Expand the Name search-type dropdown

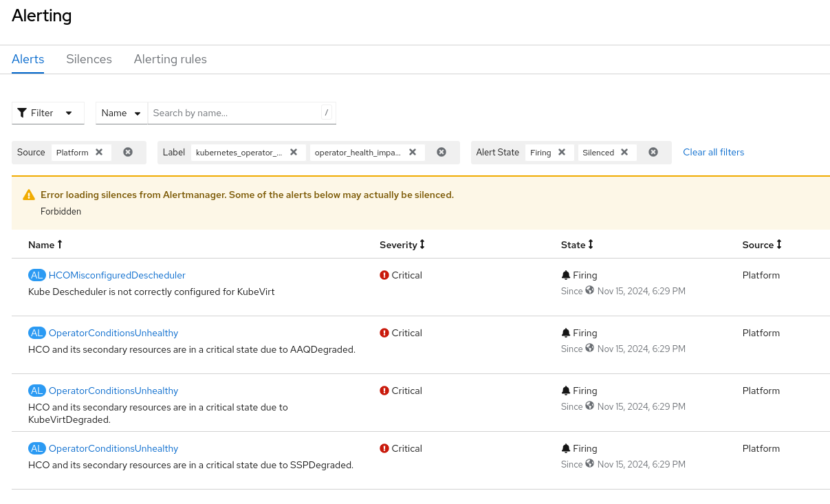coord(122,113)
